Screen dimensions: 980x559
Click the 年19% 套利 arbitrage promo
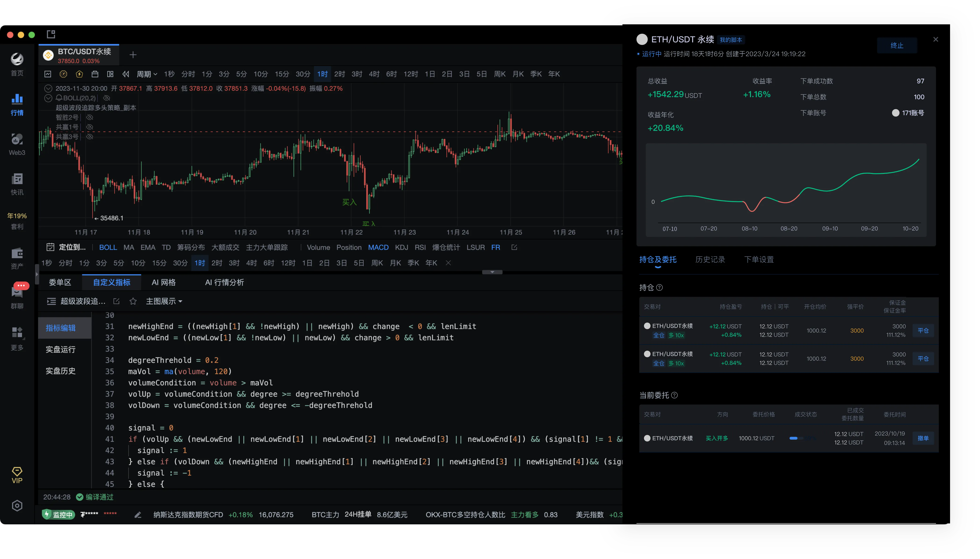pyautogui.click(x=17, y=221)
